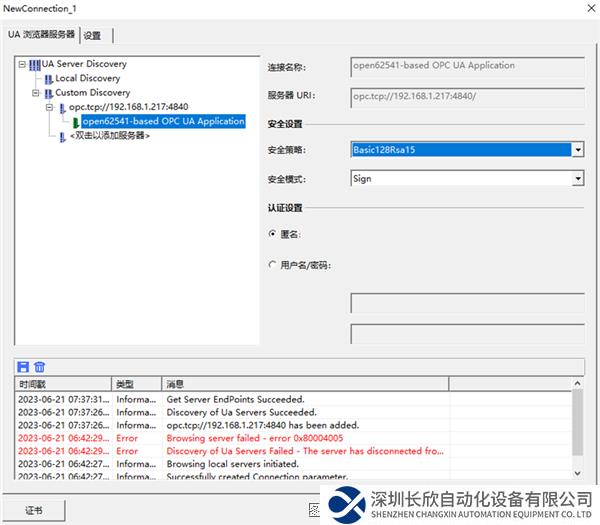Screen dimensions: 600x525
Task: Click the clear log trash icon
Action: [39, 367]
